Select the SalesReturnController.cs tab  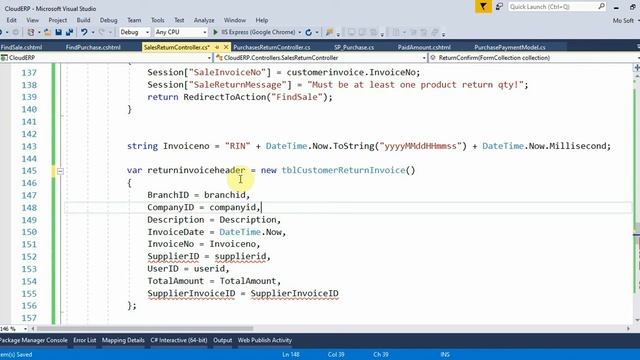[x=177, y=47]
